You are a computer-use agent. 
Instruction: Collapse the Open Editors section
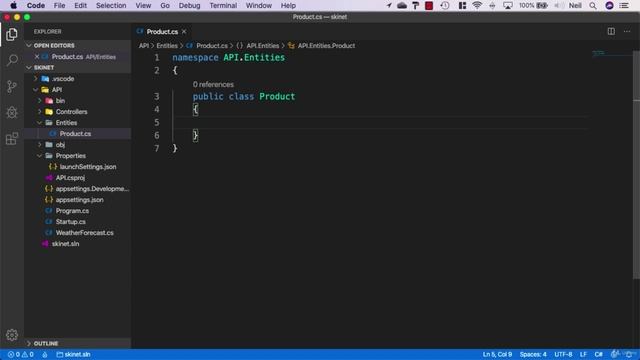tap(29, 46)
